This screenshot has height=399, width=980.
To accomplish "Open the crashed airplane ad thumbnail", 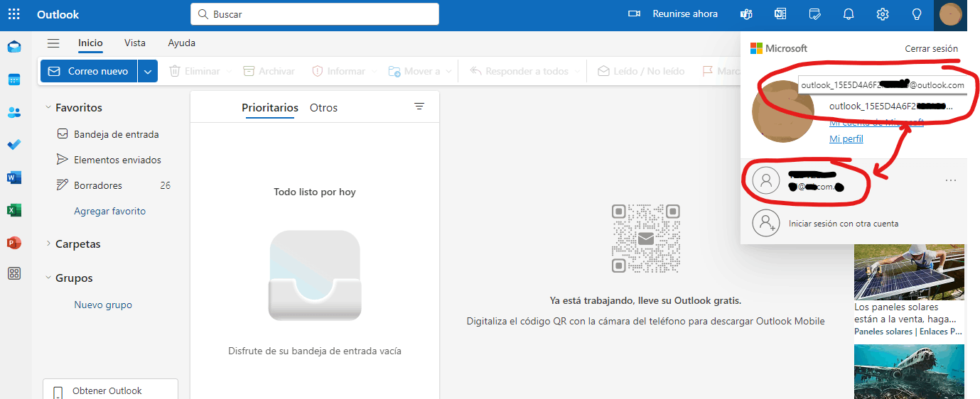I will (909, 371).
